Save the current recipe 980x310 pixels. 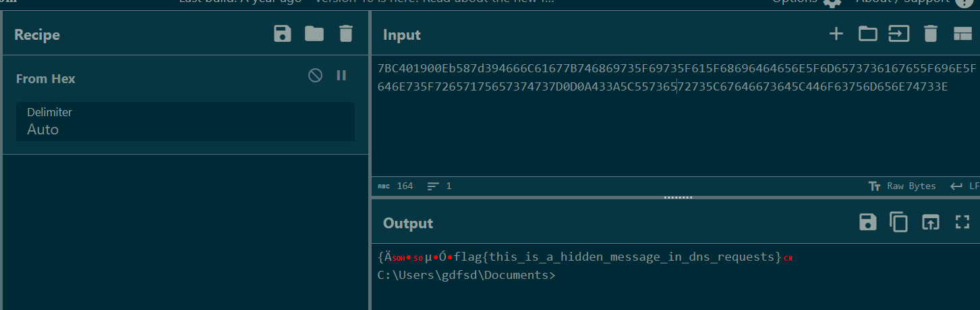pyautogui.click(x=283, y=34)
